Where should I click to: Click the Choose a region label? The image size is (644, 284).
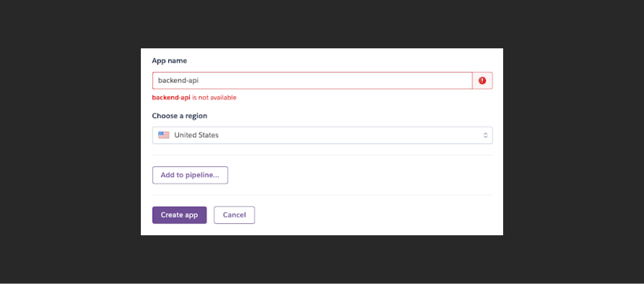pos(180,116)
